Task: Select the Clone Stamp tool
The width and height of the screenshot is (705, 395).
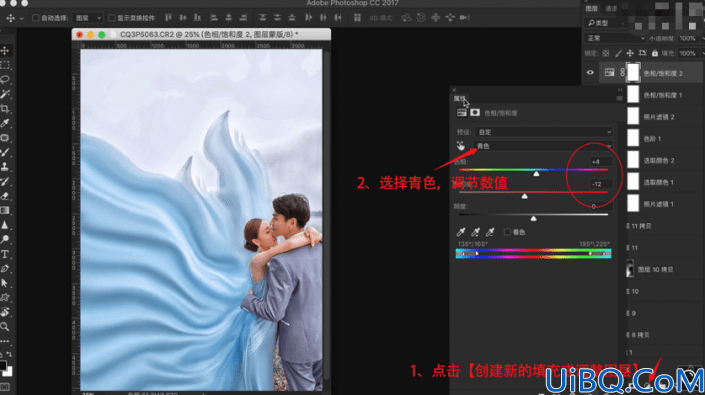Action: click(5, 167)
